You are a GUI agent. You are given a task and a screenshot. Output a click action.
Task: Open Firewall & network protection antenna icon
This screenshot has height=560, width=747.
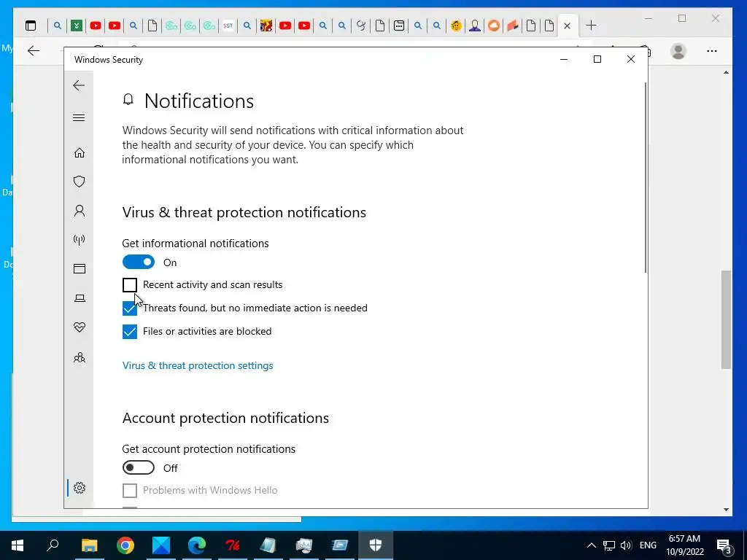coord(80,239)
